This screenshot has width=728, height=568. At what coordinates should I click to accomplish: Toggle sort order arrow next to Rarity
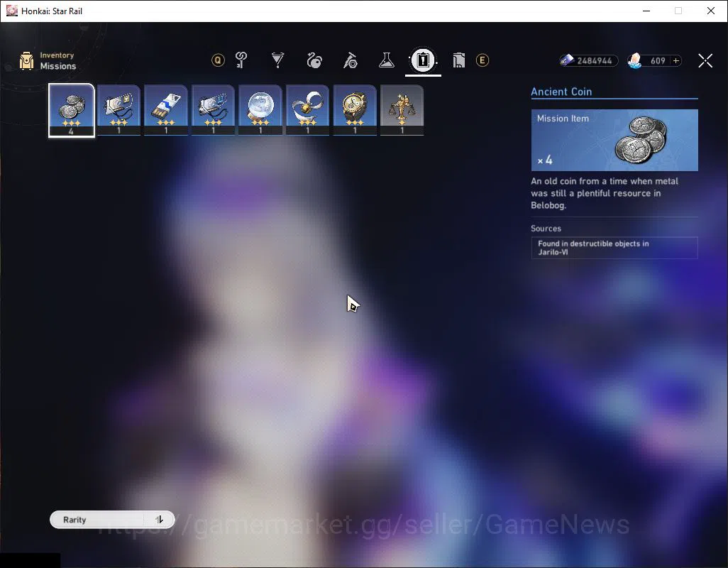159,520
